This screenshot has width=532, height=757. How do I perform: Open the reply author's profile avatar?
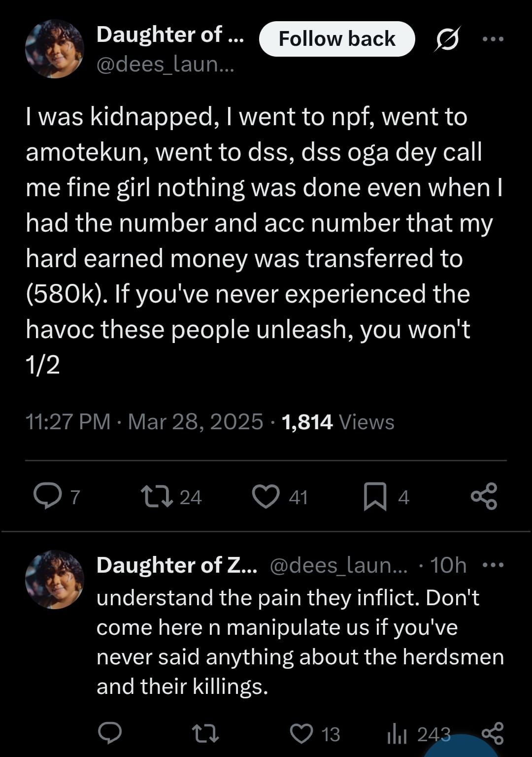tap(55, 580)
